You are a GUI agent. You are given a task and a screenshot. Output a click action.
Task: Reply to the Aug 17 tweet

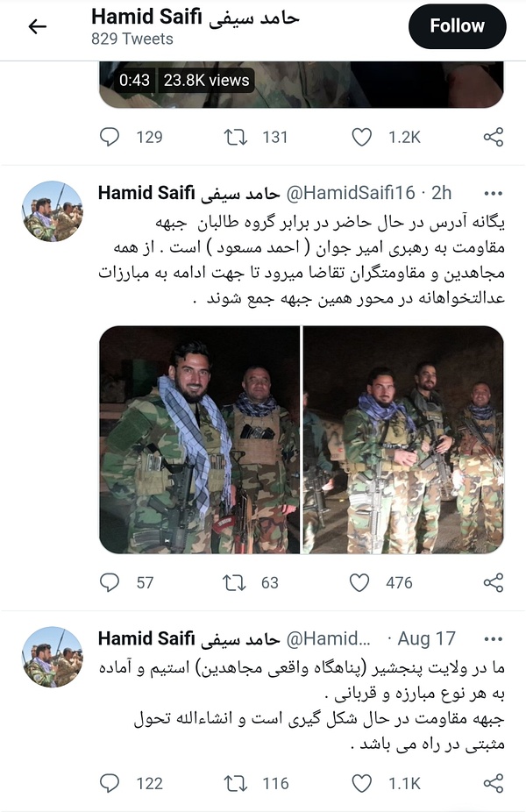point(110,784)
